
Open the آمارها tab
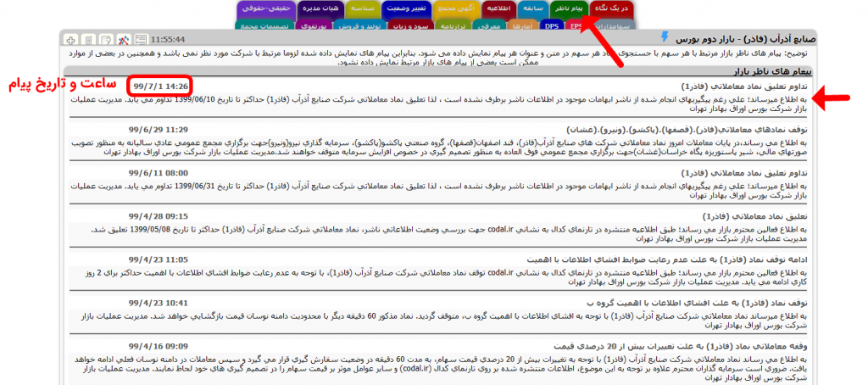tap(521, 25)
